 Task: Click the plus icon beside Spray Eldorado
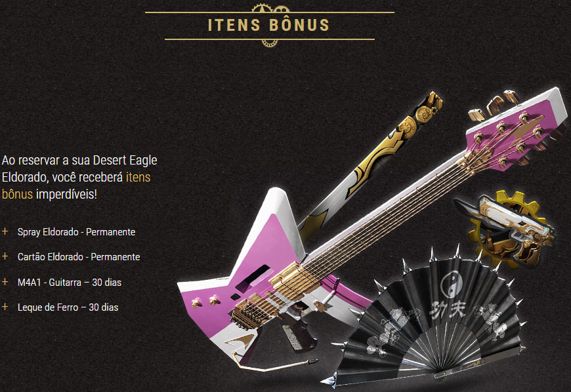5,231
